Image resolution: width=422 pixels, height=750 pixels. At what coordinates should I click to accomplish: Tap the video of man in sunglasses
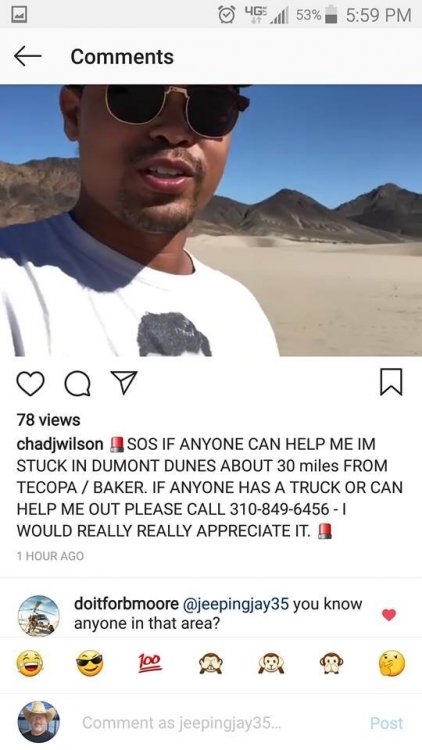click(211, 221)
